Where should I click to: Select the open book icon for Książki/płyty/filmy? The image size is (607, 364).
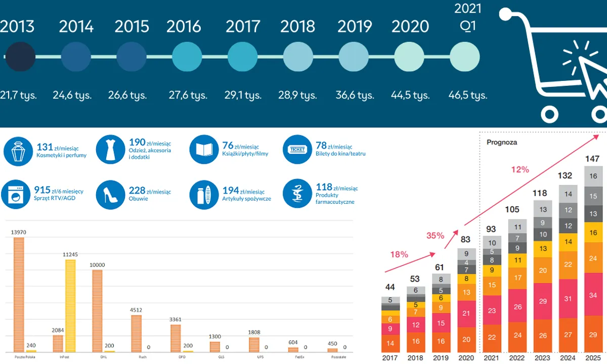tap(204, 149)
